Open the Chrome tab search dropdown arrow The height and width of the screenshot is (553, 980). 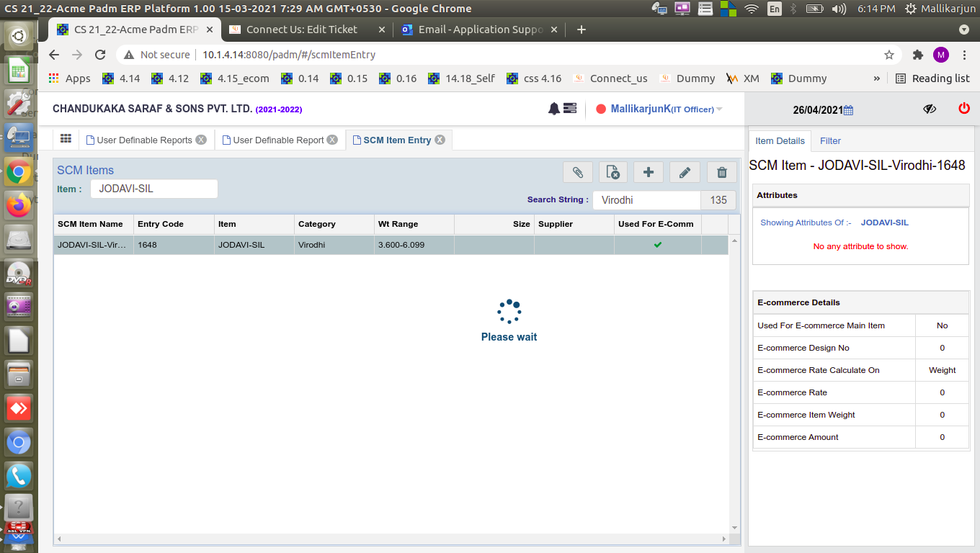[964, 30]
